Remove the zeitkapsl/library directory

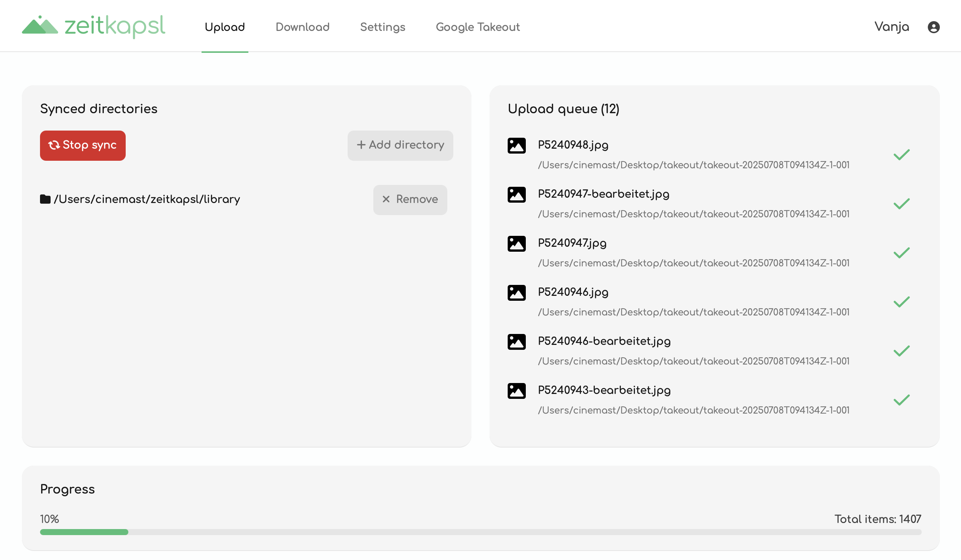(x=410, y=200)
